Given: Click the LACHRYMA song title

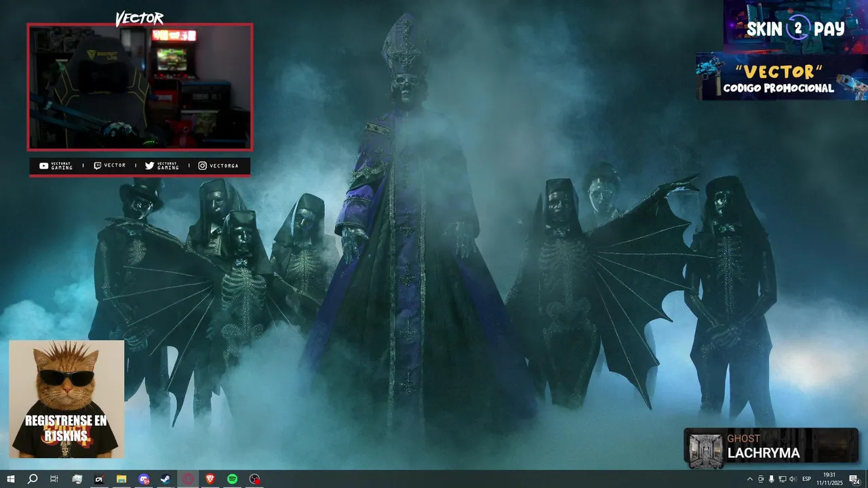Looking at the screenshot, I should (x=764, y=453).
